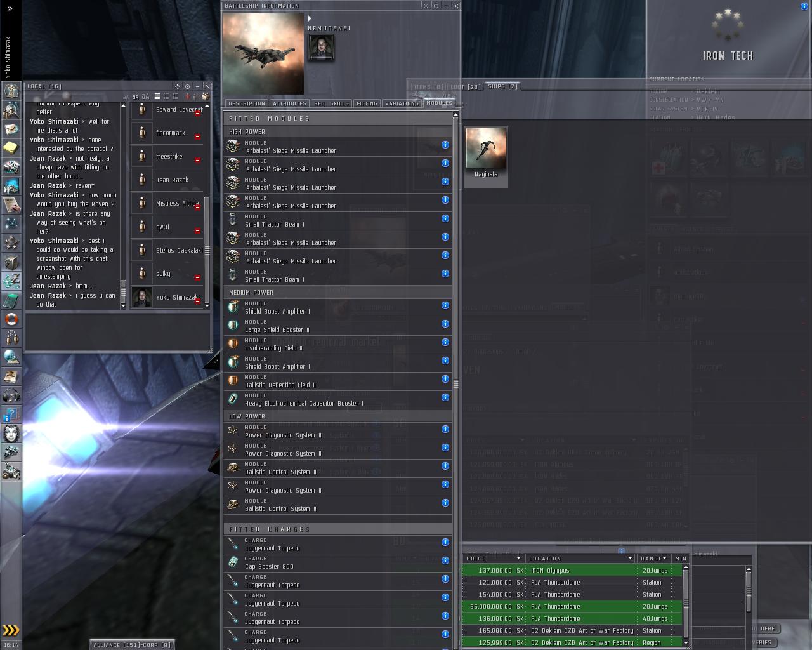
Task: Click the Modules tab
Action: pos(439,103)
